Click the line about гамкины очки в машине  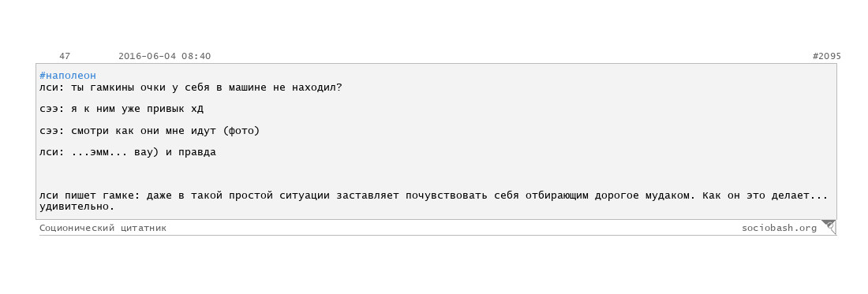click(x=191, y=87)
